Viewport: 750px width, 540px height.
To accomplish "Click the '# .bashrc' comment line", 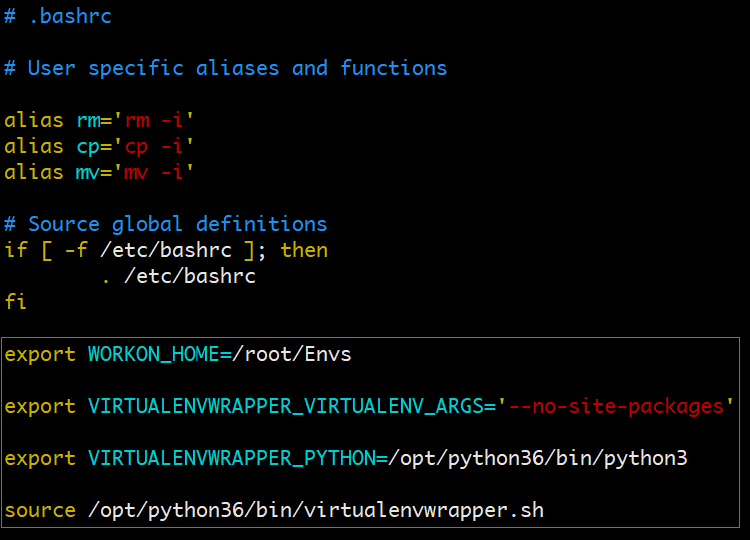I will click(x=58, y=16).
